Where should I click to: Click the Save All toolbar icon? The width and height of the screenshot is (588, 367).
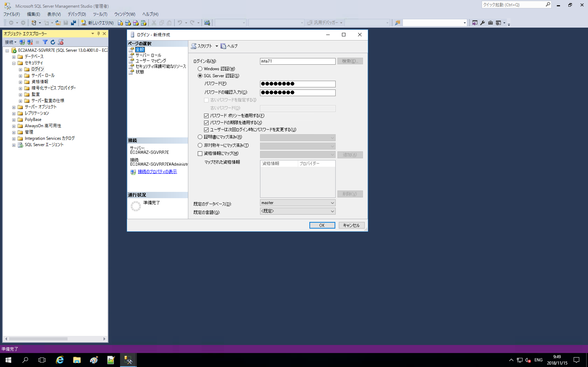coord(73,23)
